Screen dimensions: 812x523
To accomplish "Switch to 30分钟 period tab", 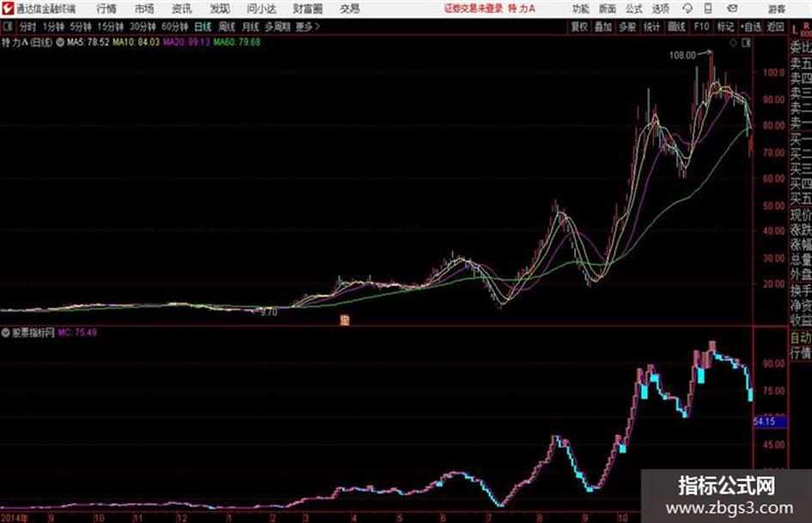I will point(143,27).
